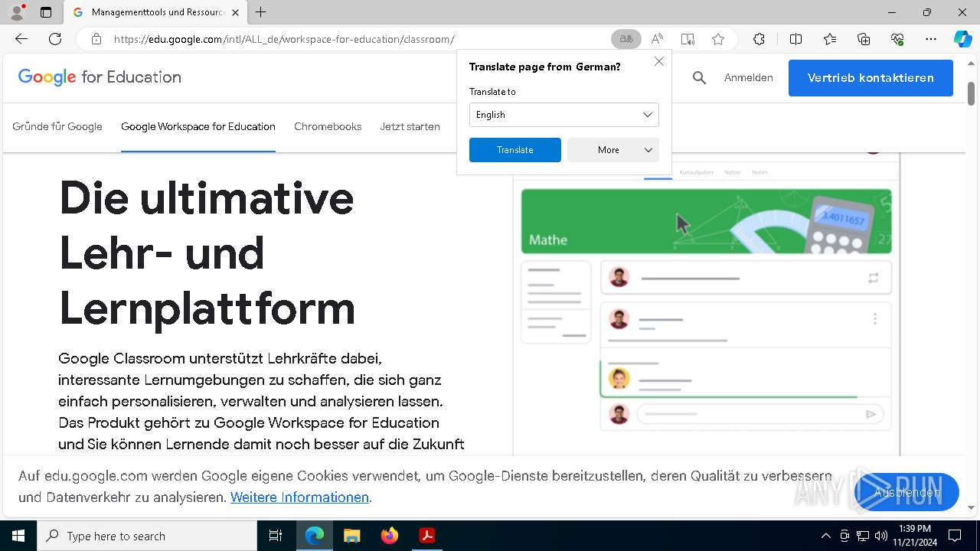
Task: Open Microsoft Edge from taskbar
Action: click(x=315, y=536)
